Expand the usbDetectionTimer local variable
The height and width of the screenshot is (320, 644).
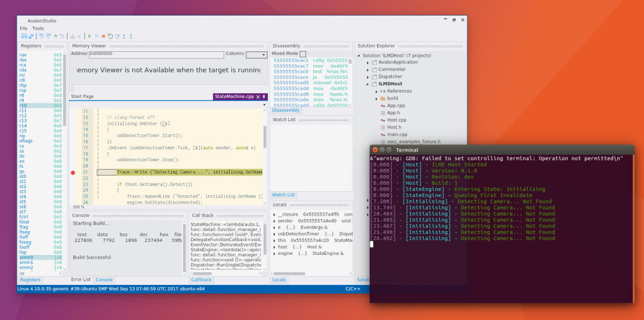pos(275,234)
